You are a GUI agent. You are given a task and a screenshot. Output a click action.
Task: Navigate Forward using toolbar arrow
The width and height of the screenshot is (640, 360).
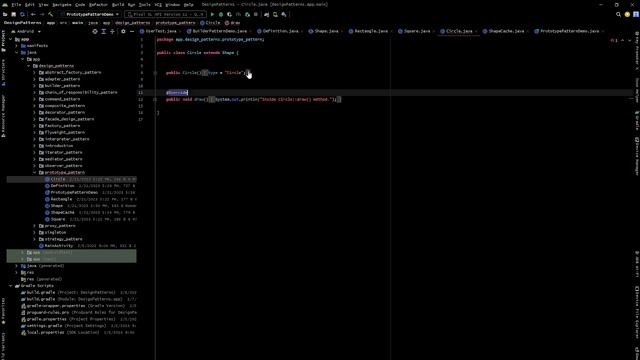point(42,14)
